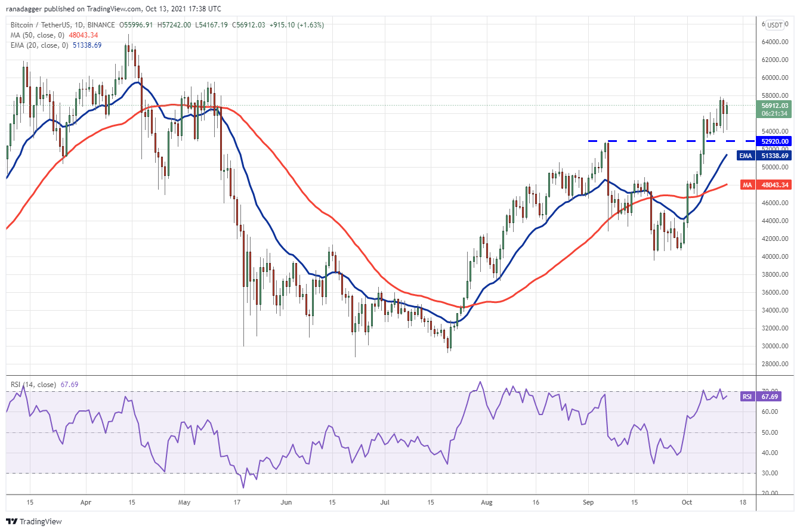Click the 28000.00 price axis tick
This screenshot has width=800, height=532.
point(775,364)
